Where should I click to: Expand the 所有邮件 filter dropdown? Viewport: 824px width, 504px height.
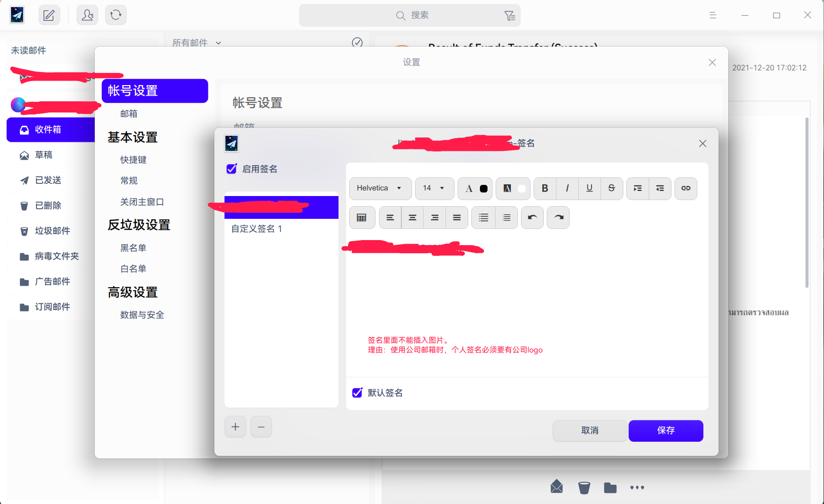coord(197,43)
